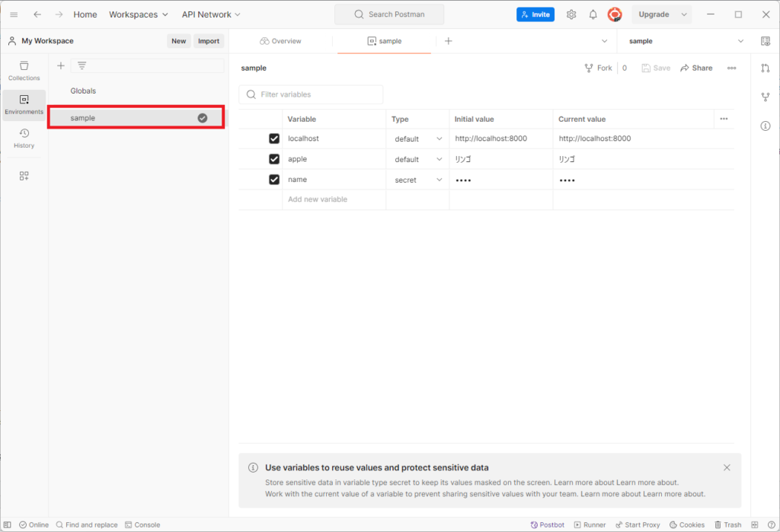Screen dimensions: 780x532
Task: Open the pull requests icon in right sidebar
Action: pyautogui.click(x=766, y=68)
